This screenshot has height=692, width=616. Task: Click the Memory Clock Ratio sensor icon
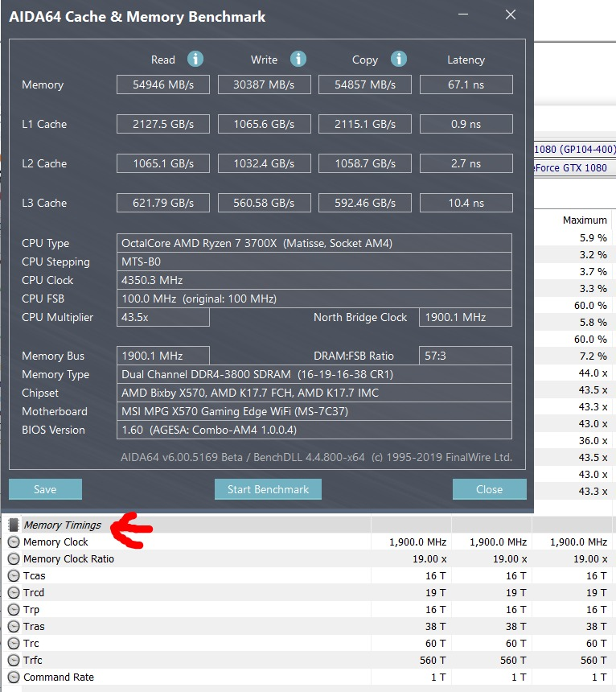[x=14, y=558]
